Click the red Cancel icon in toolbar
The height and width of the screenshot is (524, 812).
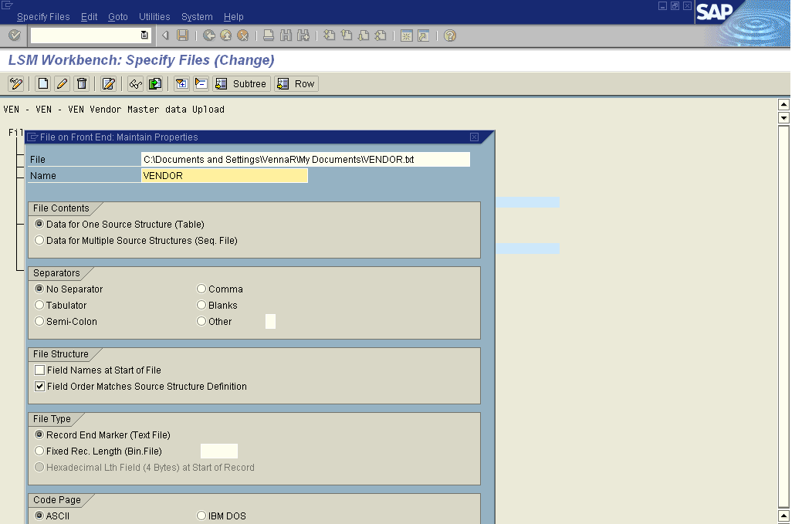242,35
